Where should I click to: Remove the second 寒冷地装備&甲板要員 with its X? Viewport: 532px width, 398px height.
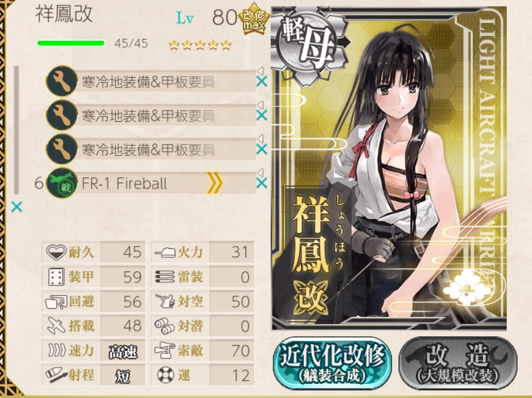[x=262, y=116]
